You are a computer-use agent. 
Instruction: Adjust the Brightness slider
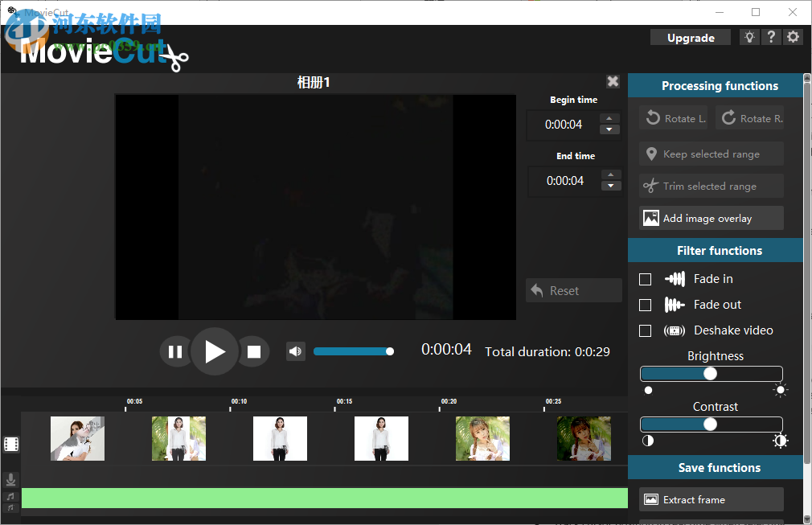711,373
